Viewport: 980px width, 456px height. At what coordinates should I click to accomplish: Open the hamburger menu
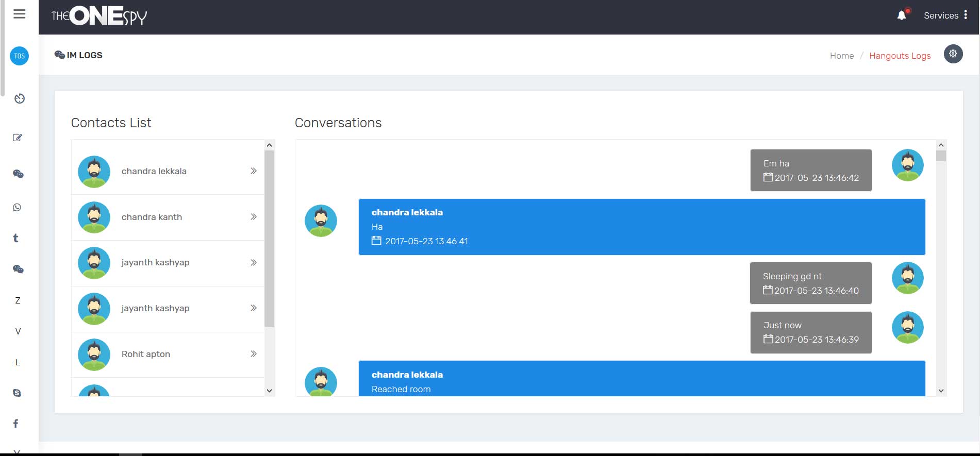19,14
